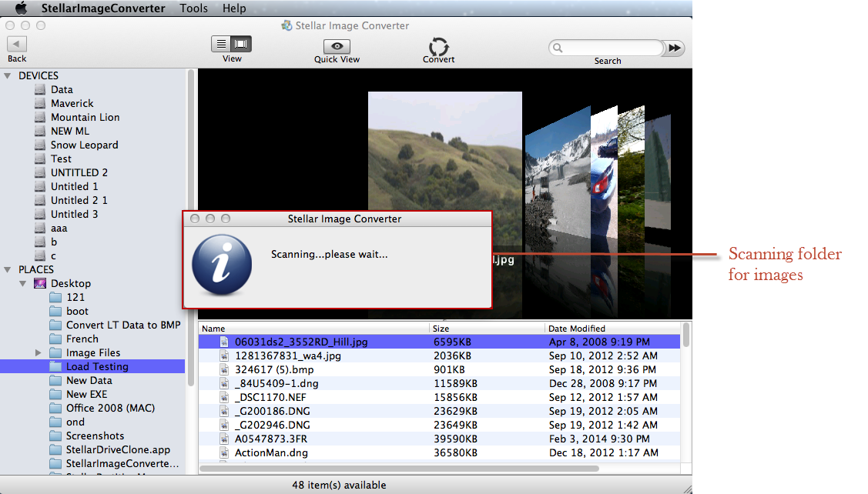The image size is (868, 494).
Task: Open the New EXE folder
Action: tap(86, 395)
